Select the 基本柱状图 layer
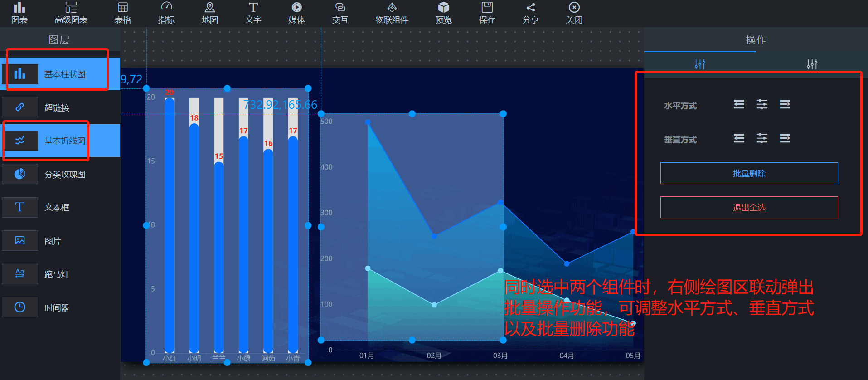This screenshot has height=380, width=868. click(60, 74)
